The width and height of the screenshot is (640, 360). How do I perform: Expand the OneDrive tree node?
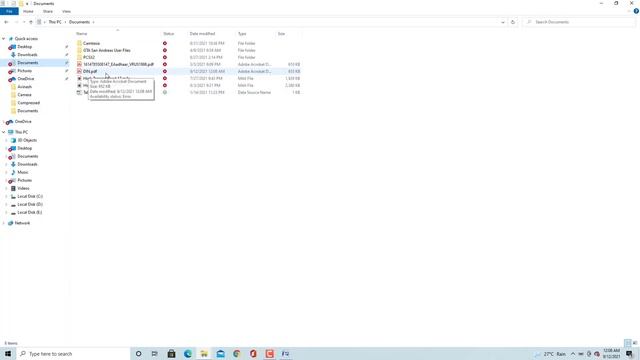[4, 122]
